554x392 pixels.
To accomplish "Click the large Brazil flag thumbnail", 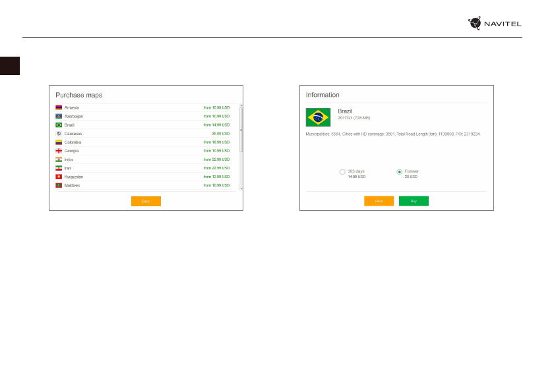I will (x=319, y=117).
